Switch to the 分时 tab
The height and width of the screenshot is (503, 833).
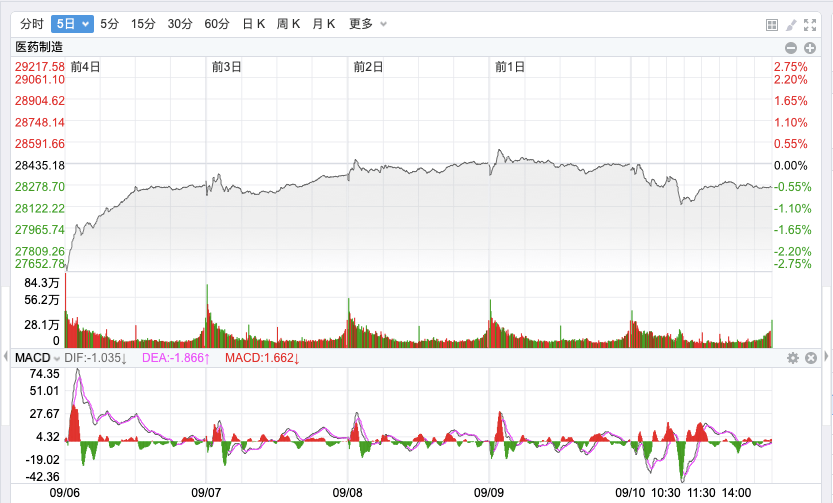coord(32,23)
